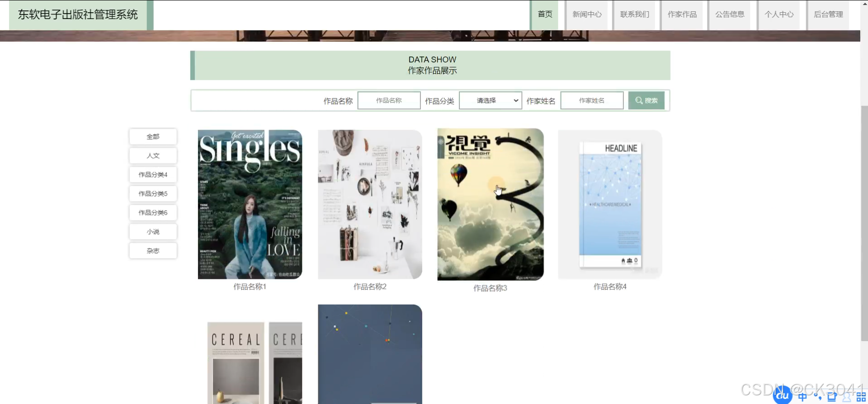Open 公告信息 nav tab
Screen dimensions: 868x404
pos(730,15)
